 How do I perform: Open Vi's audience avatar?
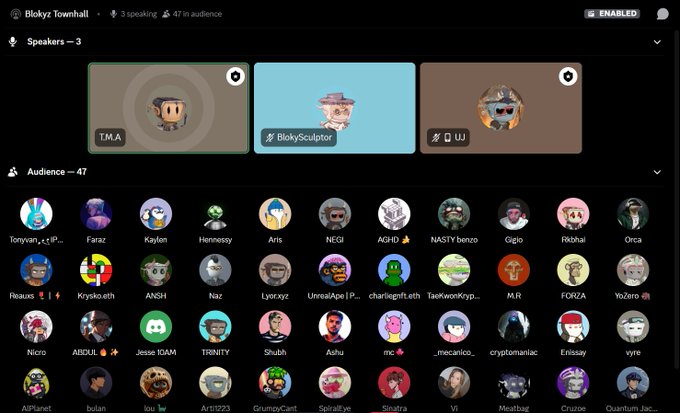pos(454,383)
